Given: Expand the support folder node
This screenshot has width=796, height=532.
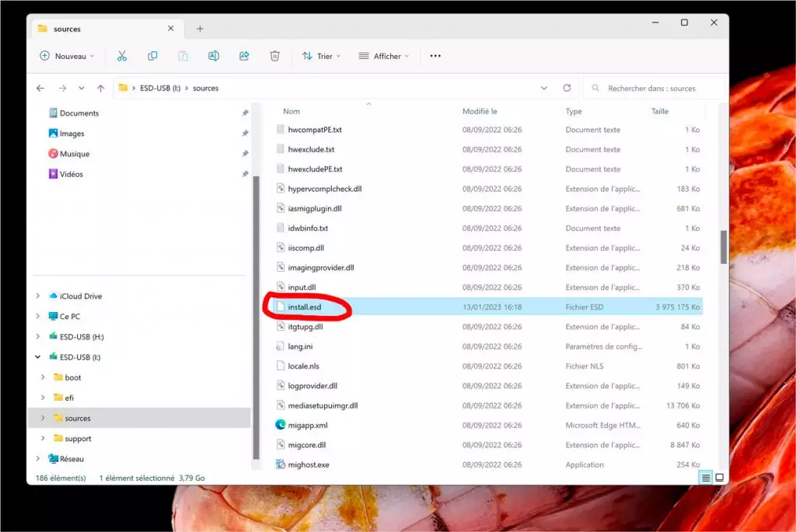Looking at the screenshot, I should point(44,438).
